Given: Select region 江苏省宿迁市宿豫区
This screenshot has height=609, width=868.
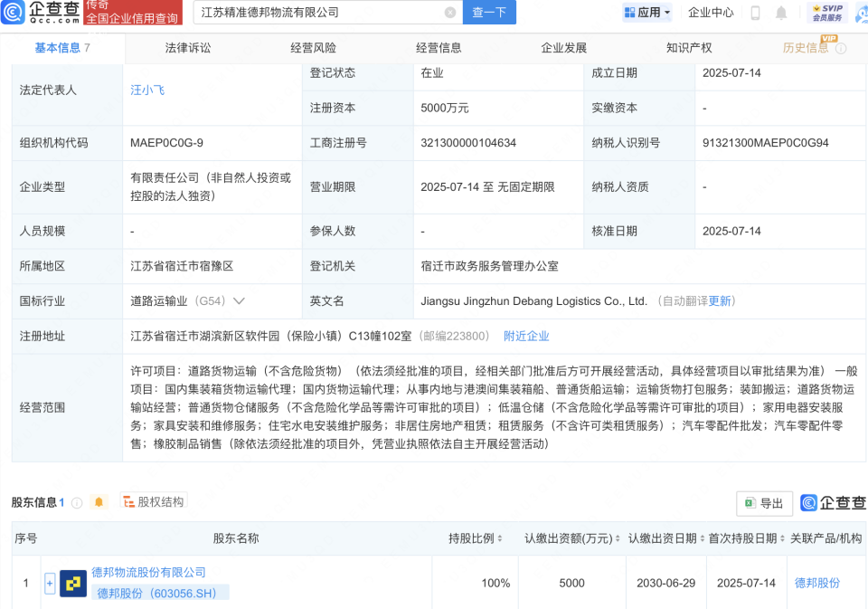Looking at the screenshot, I should pos(181,266).
